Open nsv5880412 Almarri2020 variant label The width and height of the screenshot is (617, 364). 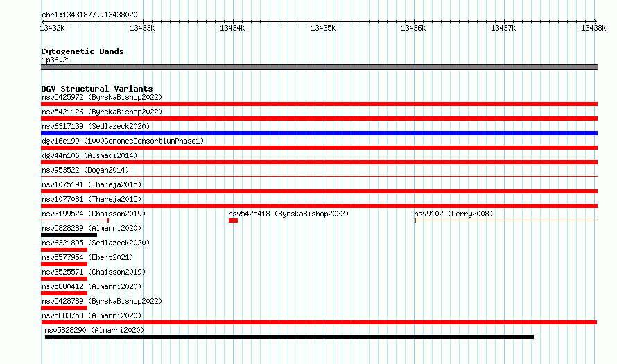click(x=92, y=286)
